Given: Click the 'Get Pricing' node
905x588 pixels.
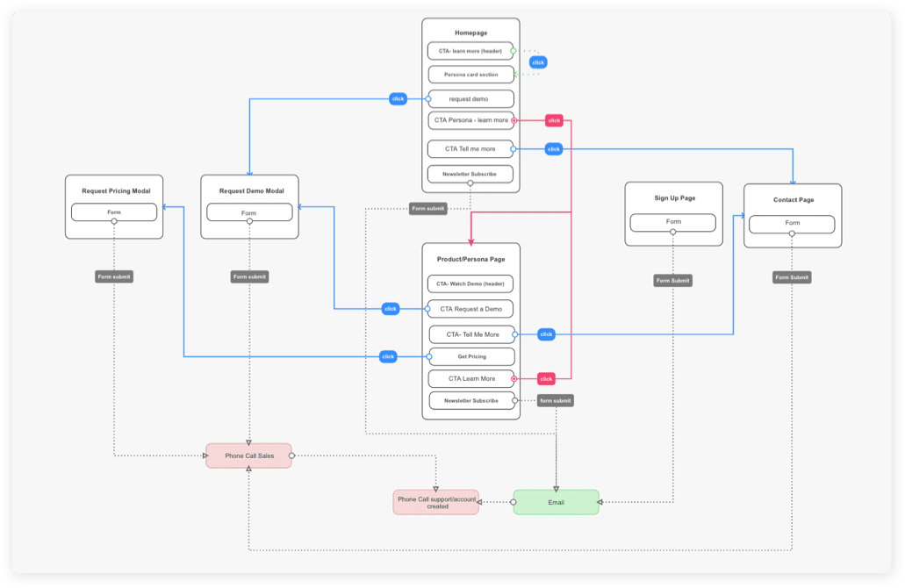Looking at the screenshot, I should [470, 356].
